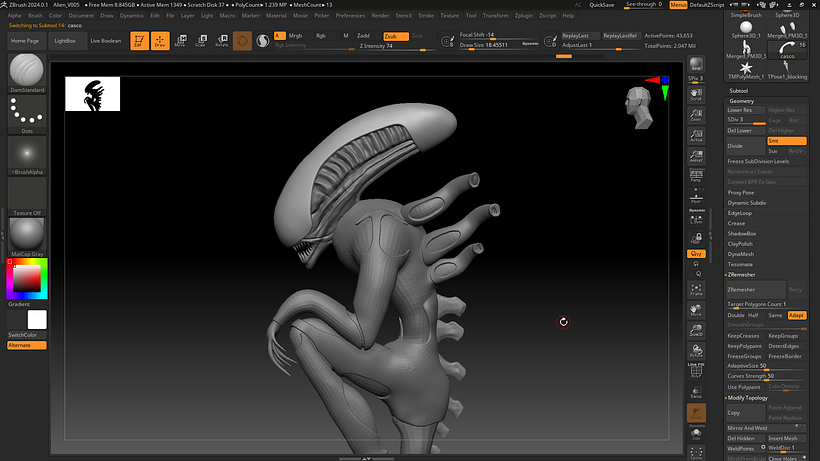Select the casco tool thumbnail
The width and height of the screenshot is (820, 461).
click(787, 50)
